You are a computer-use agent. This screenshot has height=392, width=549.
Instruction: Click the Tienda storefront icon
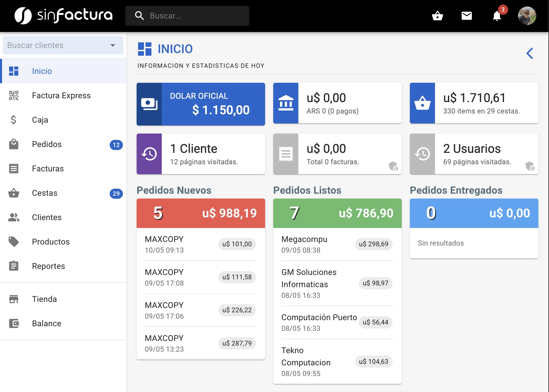tap(14, 299)
